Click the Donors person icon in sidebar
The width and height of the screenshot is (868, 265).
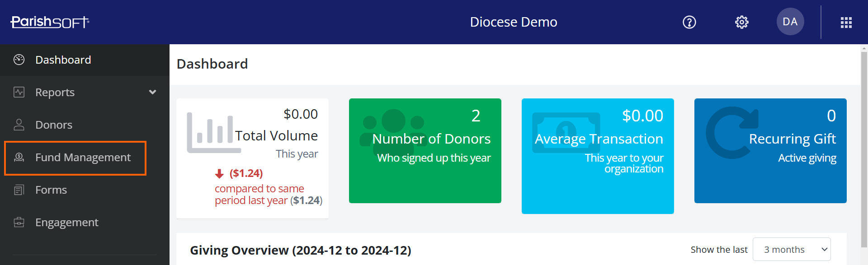click(19, 125)
